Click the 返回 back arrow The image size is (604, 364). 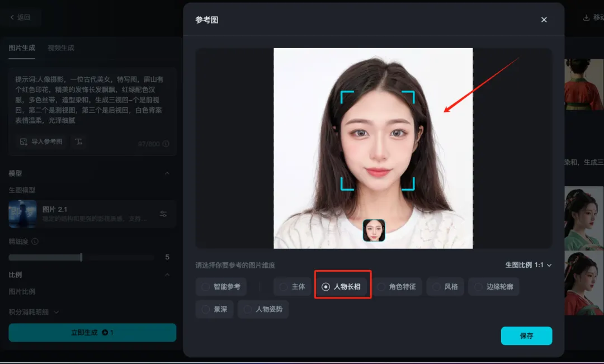pyautogui.click(x=12, y=17)
